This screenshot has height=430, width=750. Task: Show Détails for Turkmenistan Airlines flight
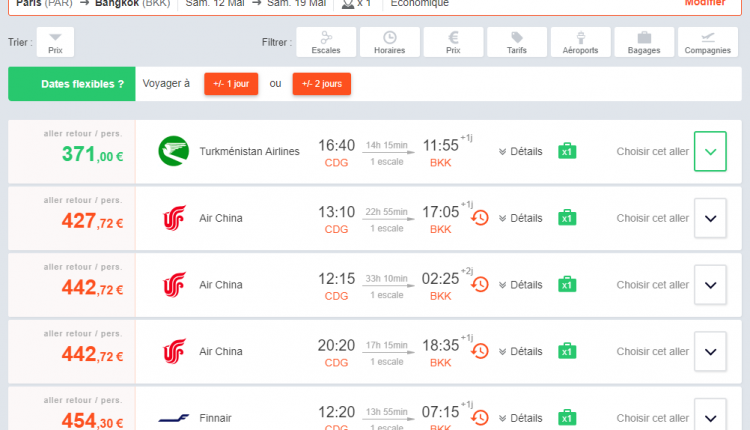[x=520, y=152]
